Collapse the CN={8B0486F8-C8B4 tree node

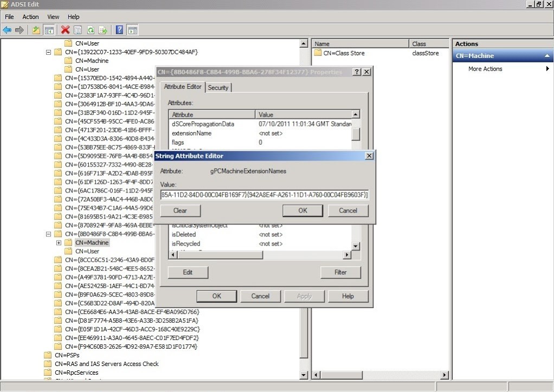[x=48, y=234]
